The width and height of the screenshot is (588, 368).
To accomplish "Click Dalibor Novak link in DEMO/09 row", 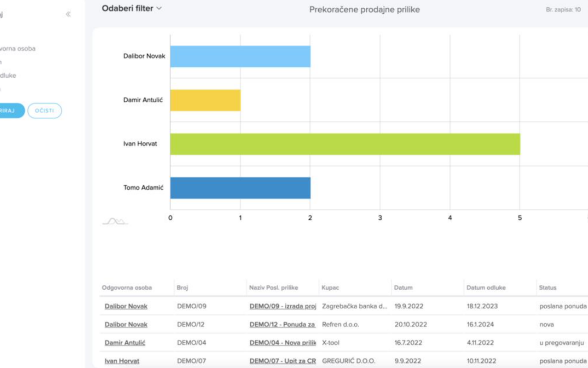I will pos(126,306).
